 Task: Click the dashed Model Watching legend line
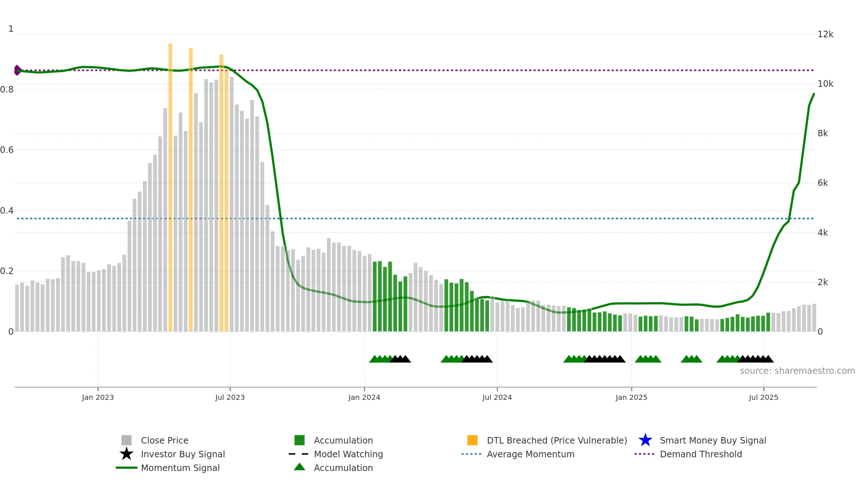coord(299,454)
